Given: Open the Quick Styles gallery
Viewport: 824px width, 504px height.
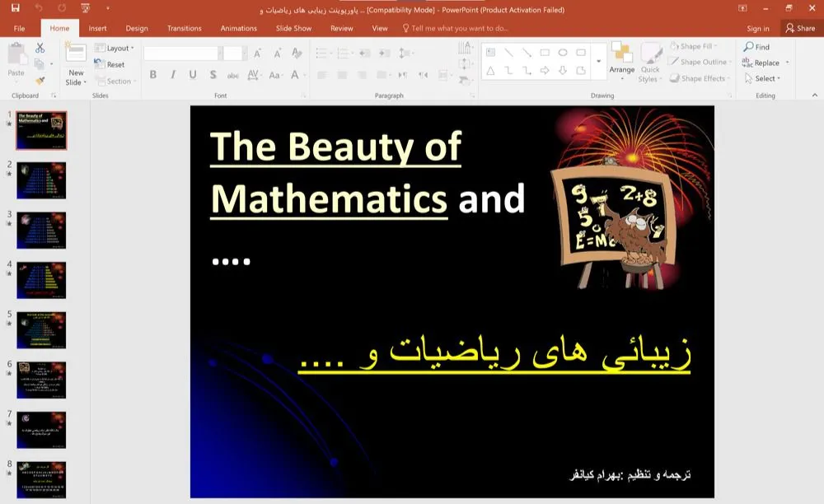Looking at the screenshot, I should 651,66.
